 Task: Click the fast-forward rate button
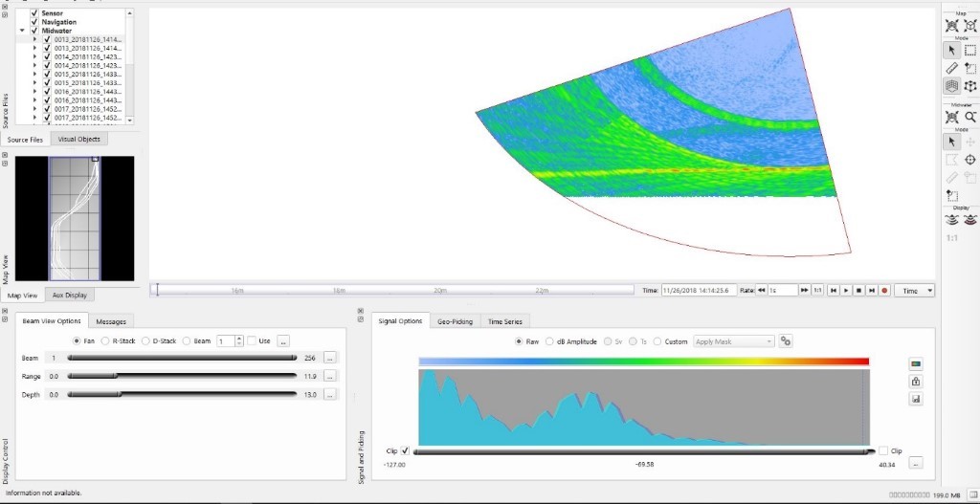click(x=805, y=290)
